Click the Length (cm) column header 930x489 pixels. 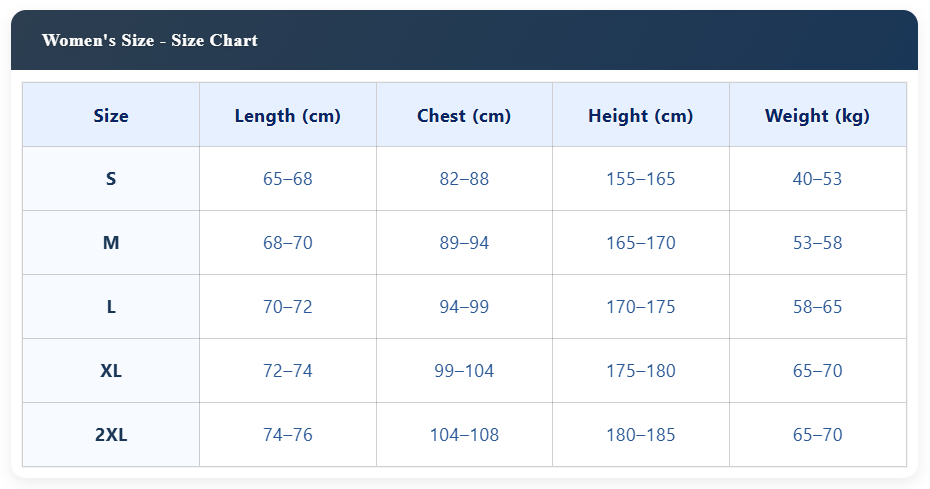pos(288,116)
